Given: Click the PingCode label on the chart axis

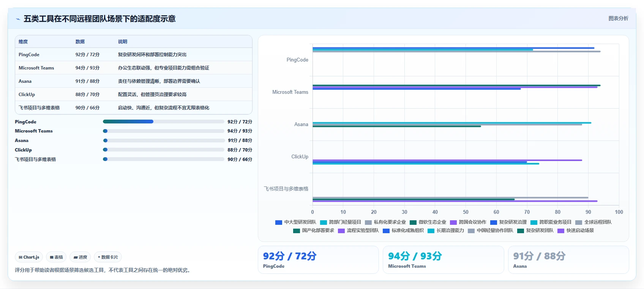Looking at the screenshot, I should tap(297, 60).
